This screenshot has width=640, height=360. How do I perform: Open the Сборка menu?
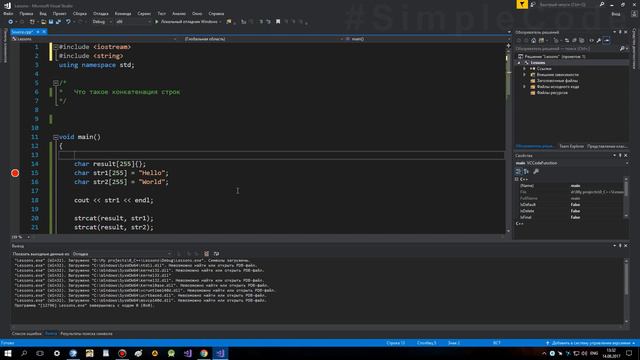pyautogui.click(x=80, y=13)
